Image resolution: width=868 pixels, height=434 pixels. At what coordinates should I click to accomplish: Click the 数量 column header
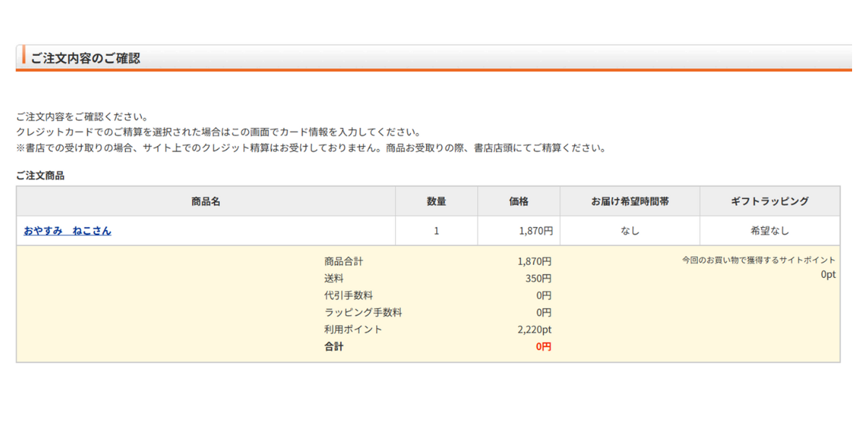tap(436, 201)
